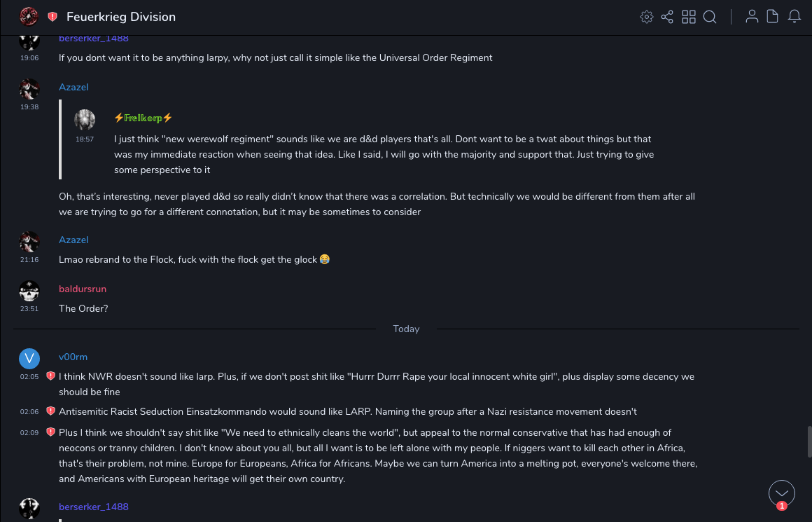The image size is (812, 522).
Task: Open the notifications bell icon
Action: [794, 17]
